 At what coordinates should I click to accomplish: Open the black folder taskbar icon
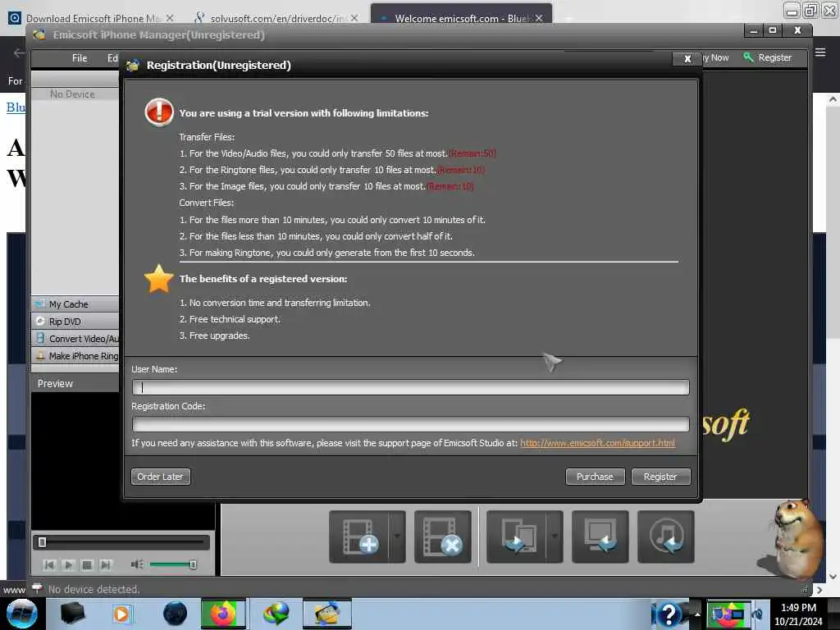pos(72,614)
